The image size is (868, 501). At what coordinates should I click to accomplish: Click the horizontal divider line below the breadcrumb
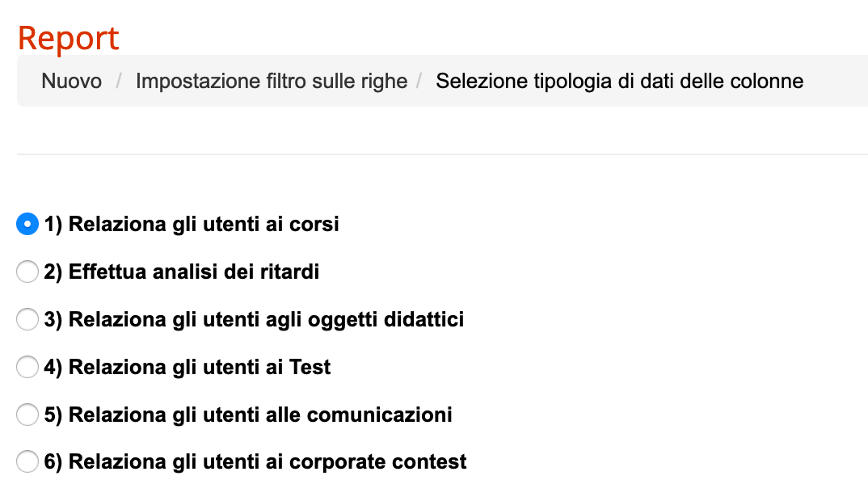tap(441, 154)
